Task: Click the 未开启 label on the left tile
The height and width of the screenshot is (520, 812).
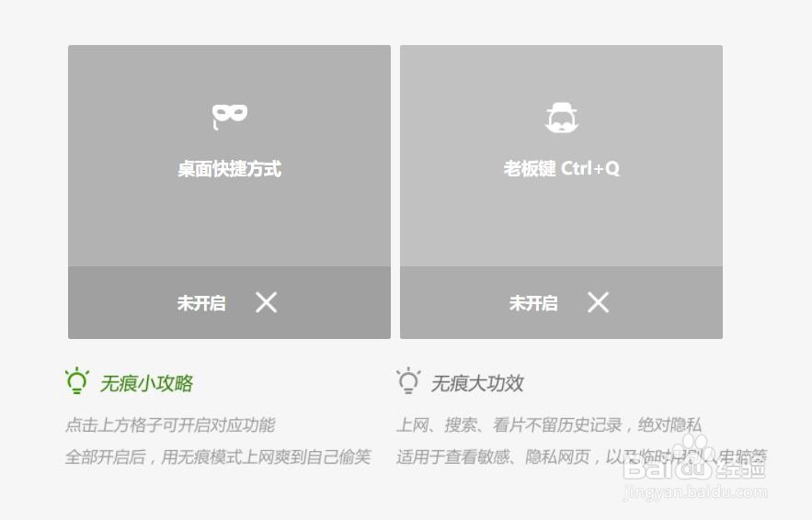Action: click(201, 302)
